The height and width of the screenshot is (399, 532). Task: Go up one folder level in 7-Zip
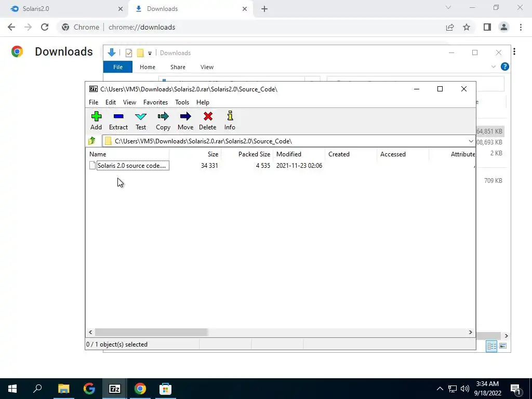click(x=92, y=141)
